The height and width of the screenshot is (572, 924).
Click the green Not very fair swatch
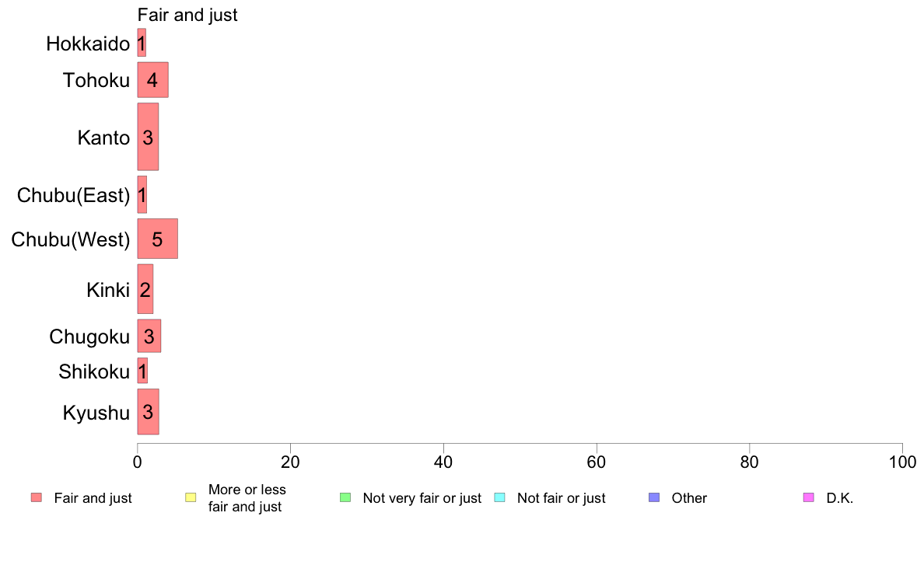point(345,497)
